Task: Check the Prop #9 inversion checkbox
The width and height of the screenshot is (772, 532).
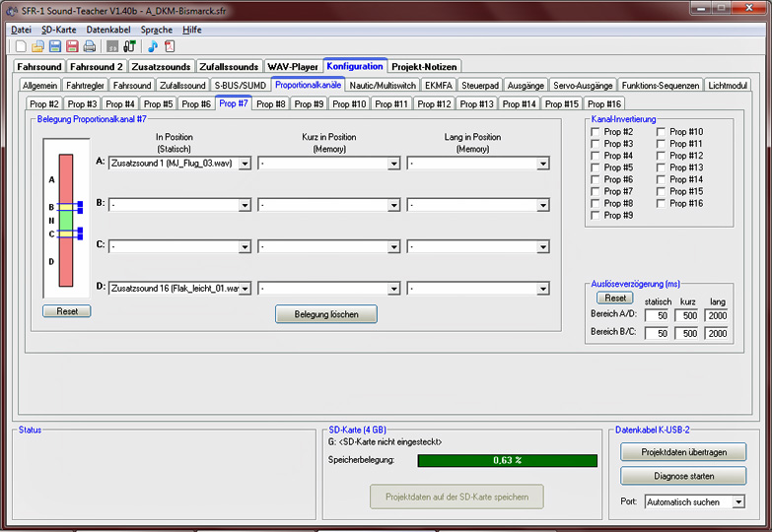Action: point(596,215)
